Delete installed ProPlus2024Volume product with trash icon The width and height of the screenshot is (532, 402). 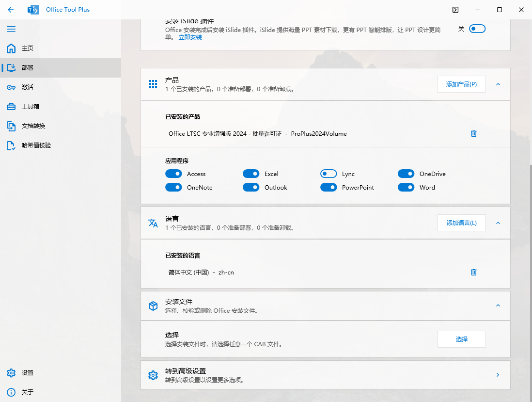(473, 133)
